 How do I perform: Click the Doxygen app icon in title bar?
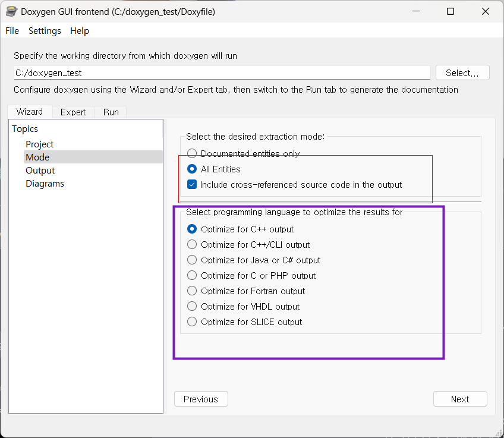click(x=11, y=11)
